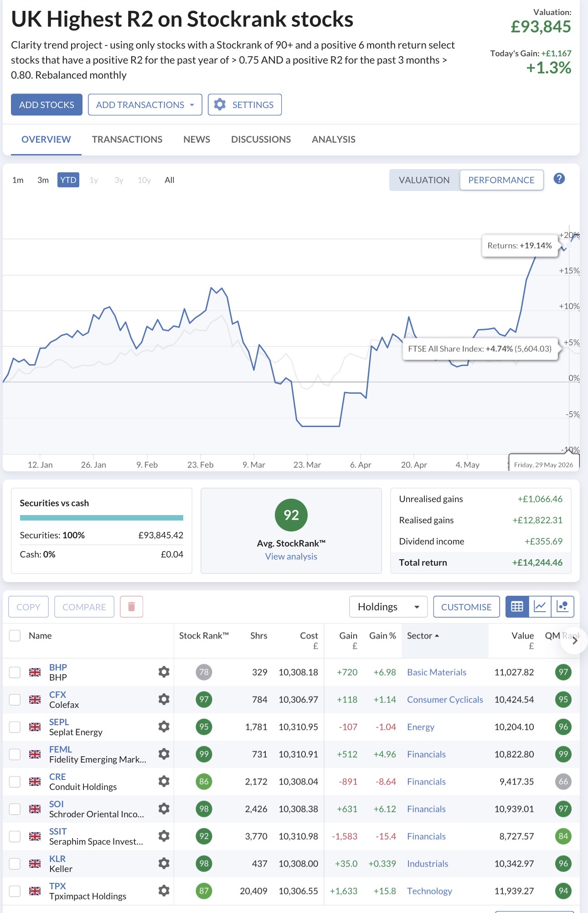Open the Add Transactions dropdown
Screen dimensions: 588x913
[145, 105]
